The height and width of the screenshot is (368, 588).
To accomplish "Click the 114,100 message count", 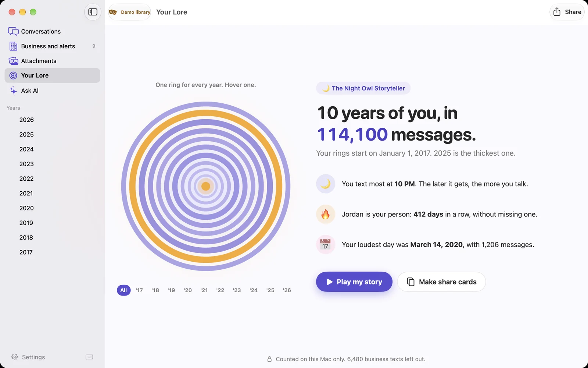I will coord(352,135).
